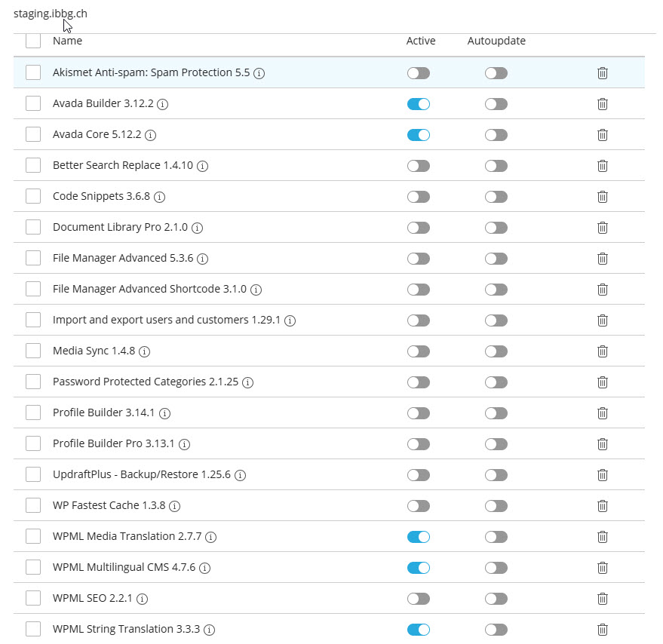Click the UpdraftPlus - Backup/Restore name
663x644 pixels.
(142, 474)
